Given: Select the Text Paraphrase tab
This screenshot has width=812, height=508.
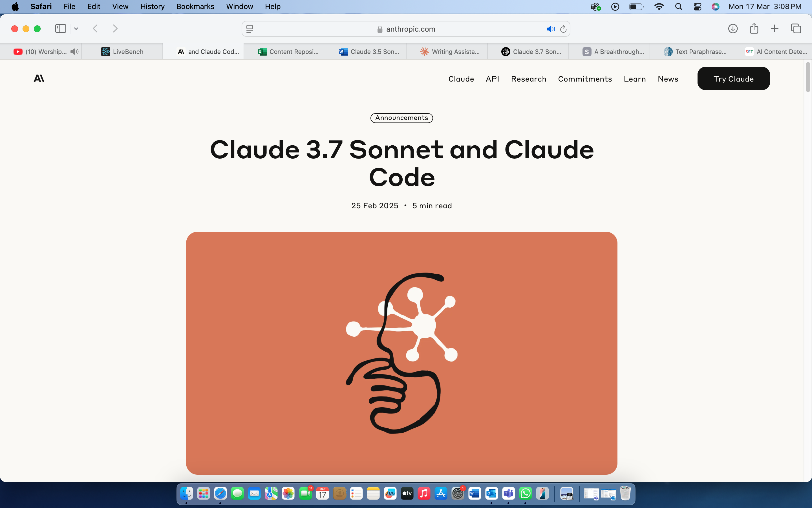Looking at the screenshot, I should click(x=690, y=51).
